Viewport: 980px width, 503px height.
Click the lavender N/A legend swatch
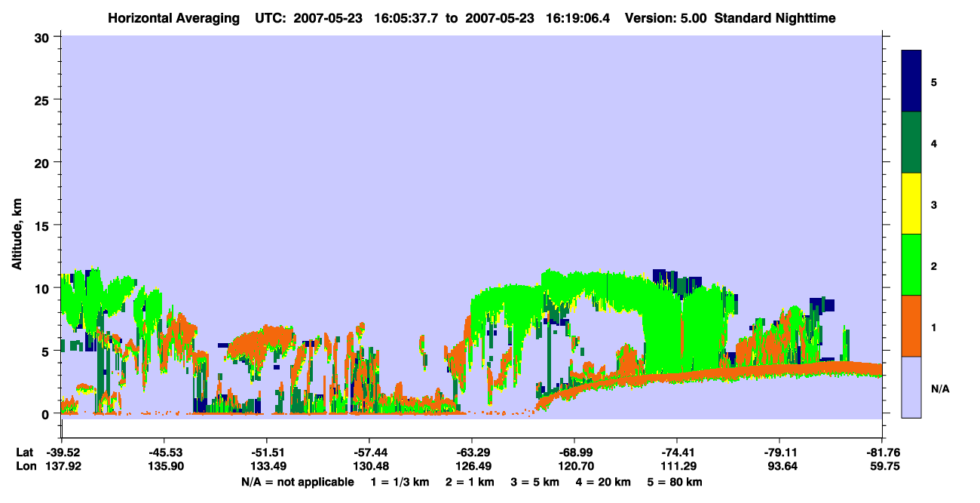point(911,387)
